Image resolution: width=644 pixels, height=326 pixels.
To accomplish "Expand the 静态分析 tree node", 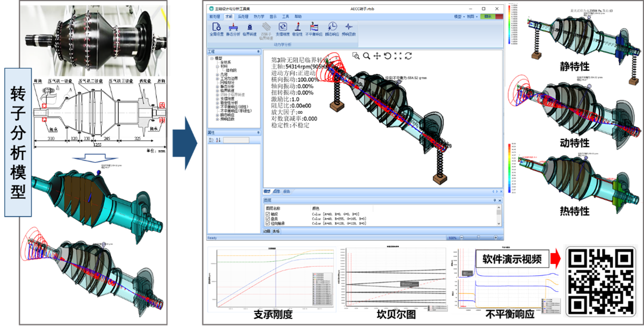I will [216, 86].
